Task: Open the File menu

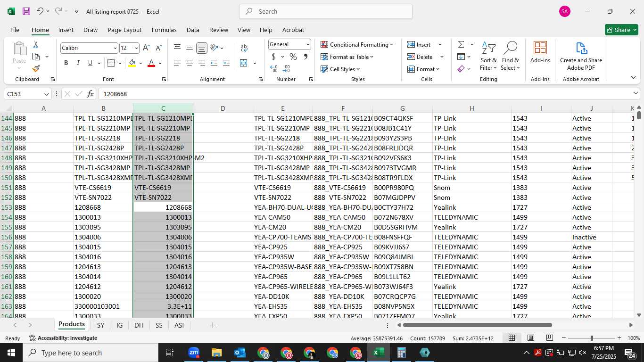Action: point(15,30)
